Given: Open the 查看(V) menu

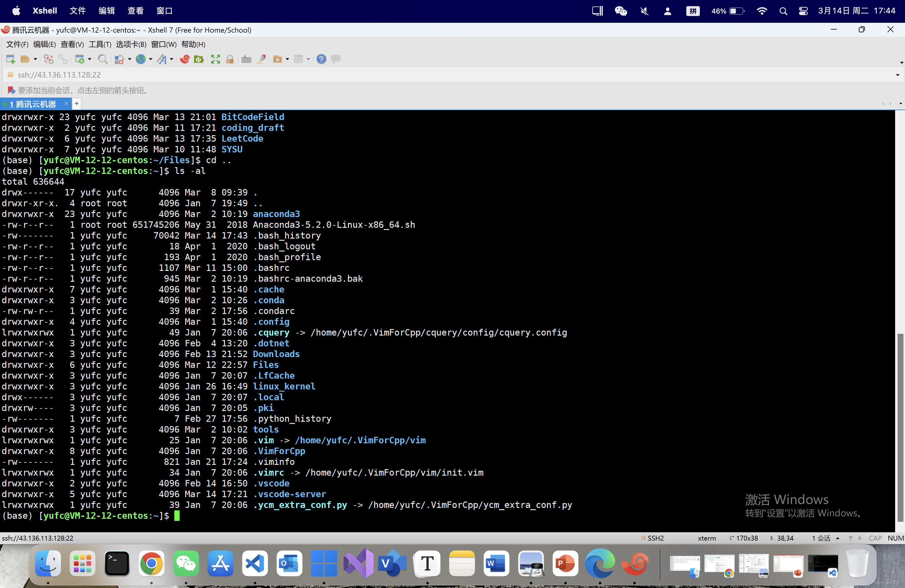Looking at the screenshot, I should [x=72, y=44].
